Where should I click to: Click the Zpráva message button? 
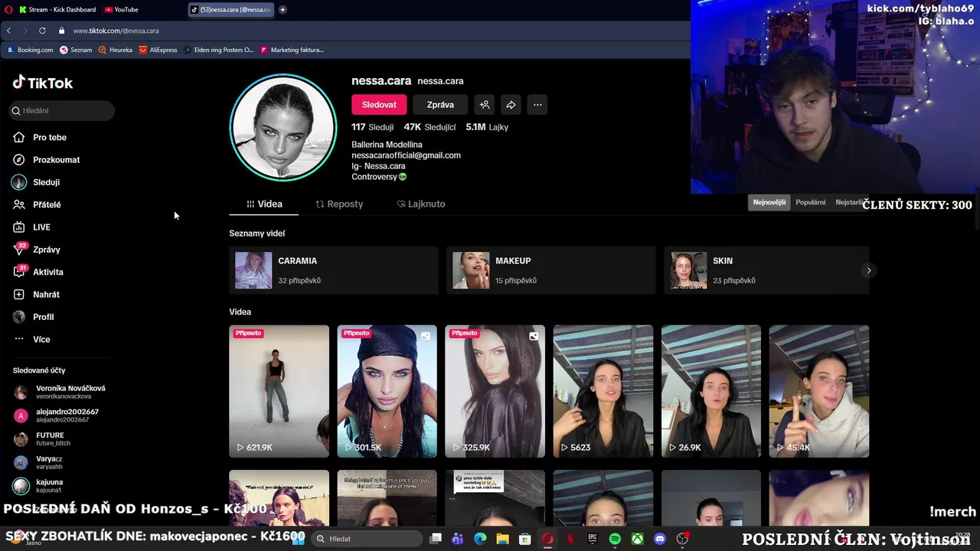tap(440, 105)
